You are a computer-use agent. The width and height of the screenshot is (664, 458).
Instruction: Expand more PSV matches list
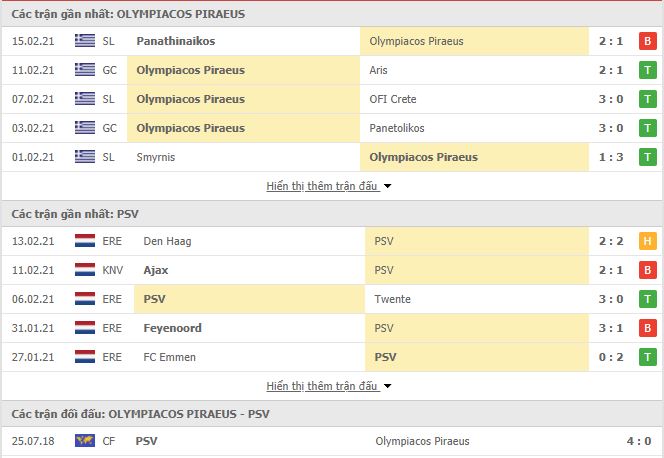pos(322,386)
